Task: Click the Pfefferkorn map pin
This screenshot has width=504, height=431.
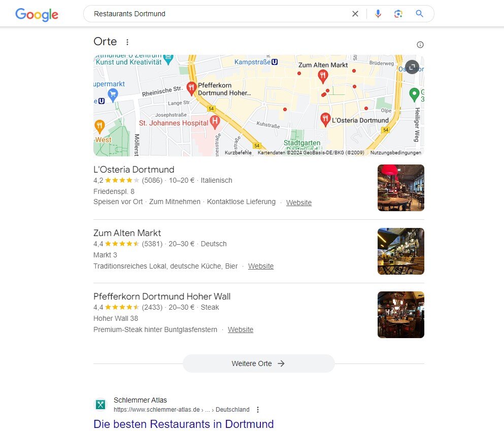Action: pos(191,89)
